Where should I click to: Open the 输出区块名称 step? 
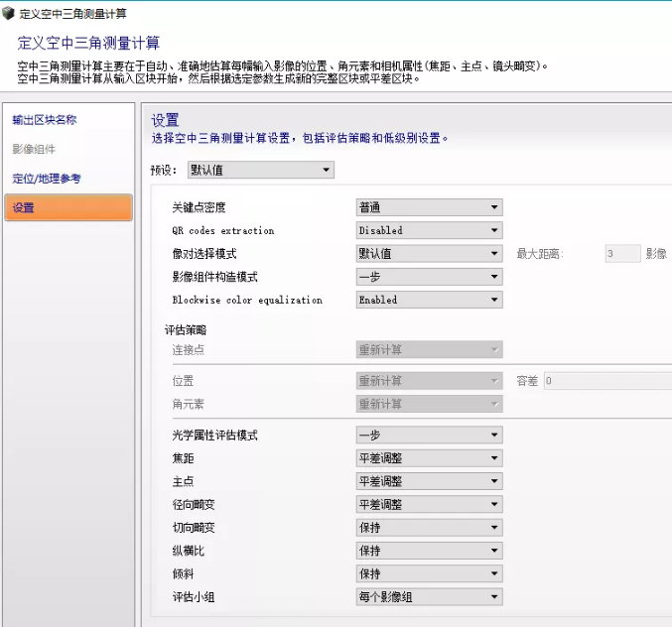[x=45, y=120]
